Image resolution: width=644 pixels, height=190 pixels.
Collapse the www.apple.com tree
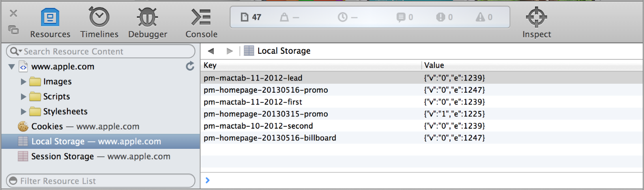point(12,67)
